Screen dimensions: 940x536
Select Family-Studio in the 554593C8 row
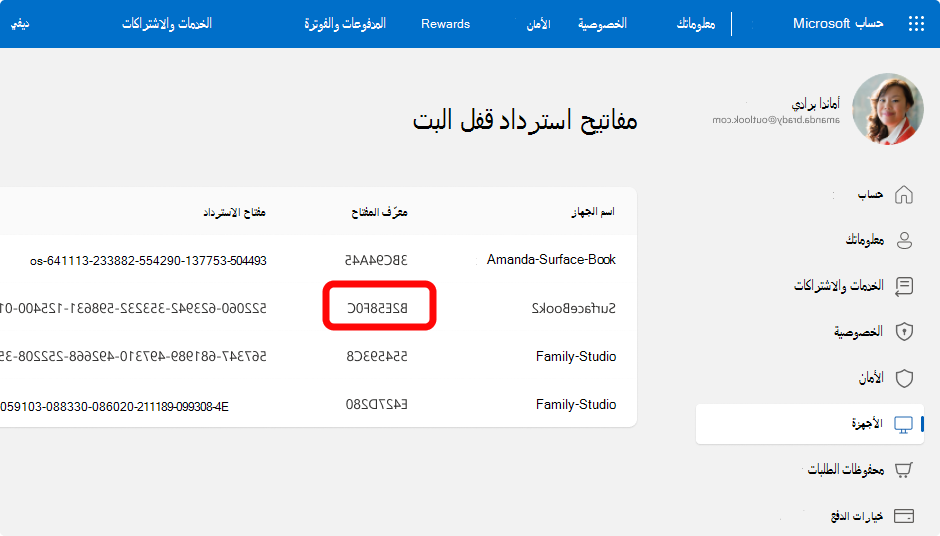click(x=576, y=356)
